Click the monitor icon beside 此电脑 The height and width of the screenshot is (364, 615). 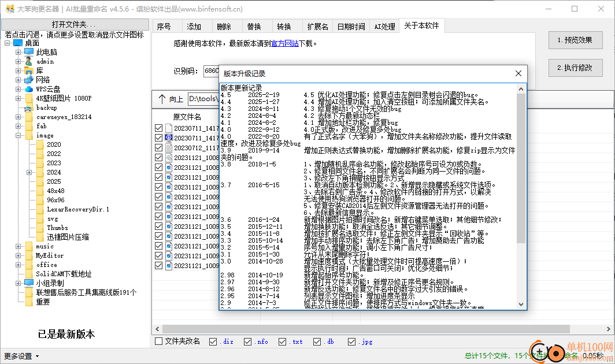click(29, 52)
